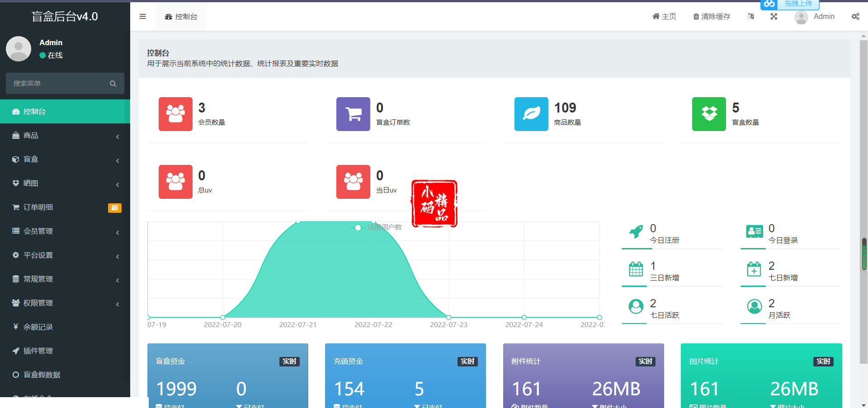Open the settings gears icon at top right
Viewport: 868px width, 408px height.
pyautogui.click(x=855, y=17)
